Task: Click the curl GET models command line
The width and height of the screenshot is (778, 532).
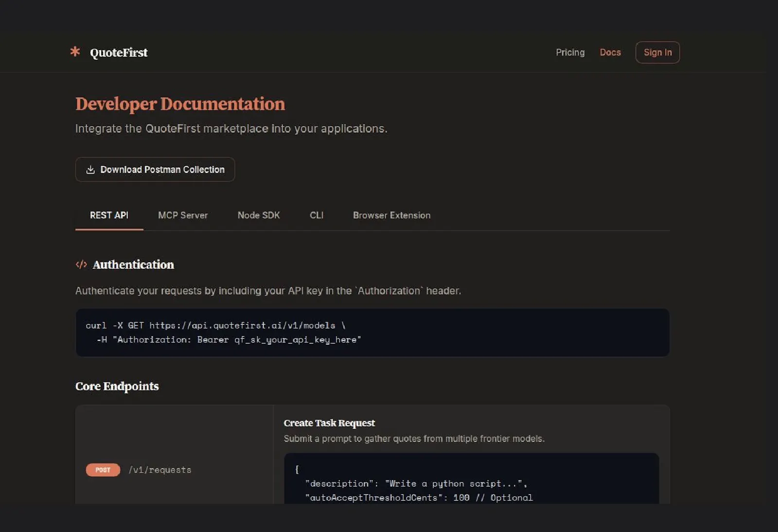Action: pyautogui.click(x=215, y=325)
